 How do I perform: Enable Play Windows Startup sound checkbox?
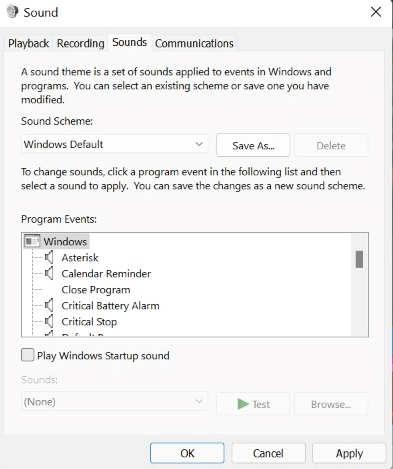(27, 355)
